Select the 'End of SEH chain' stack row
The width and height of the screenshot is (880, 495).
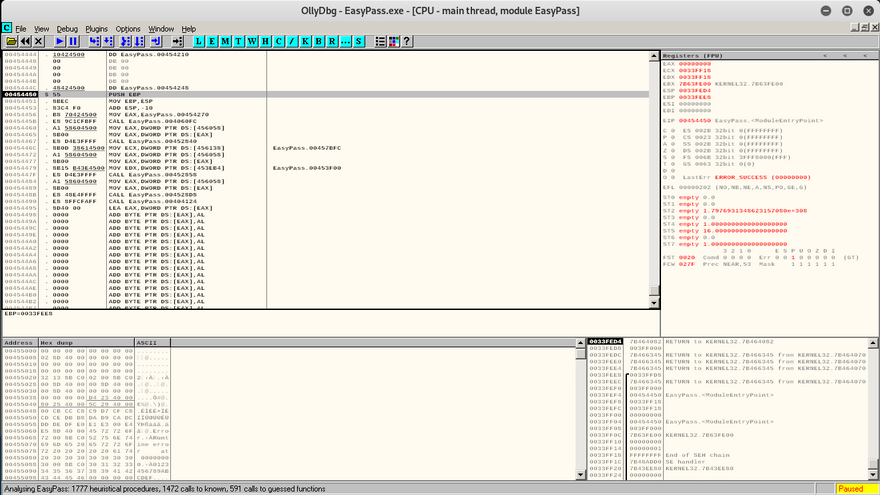728,455
